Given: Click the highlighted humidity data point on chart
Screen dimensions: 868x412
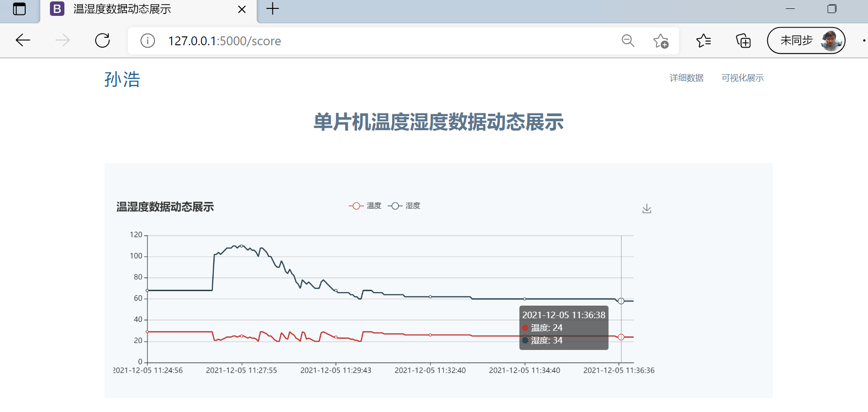Looking at the screenshot, I should (621, 301).
